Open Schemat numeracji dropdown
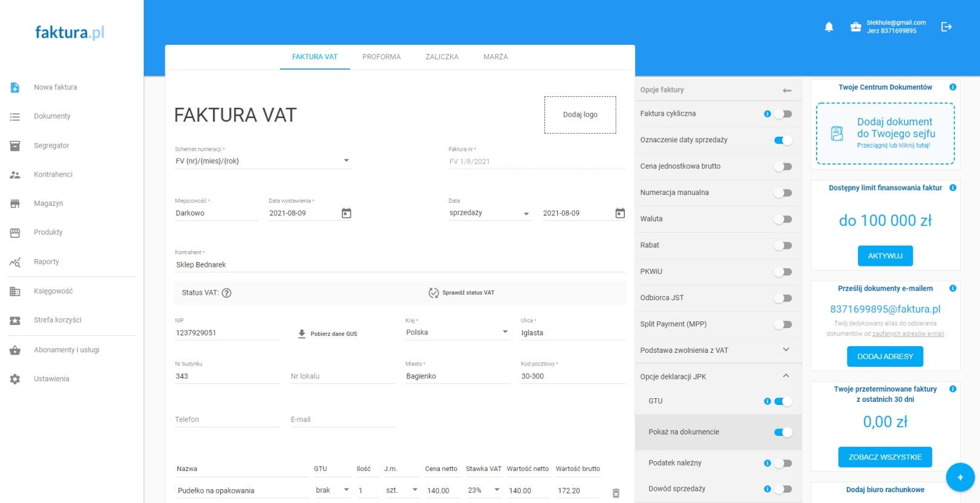 (263, 161)
